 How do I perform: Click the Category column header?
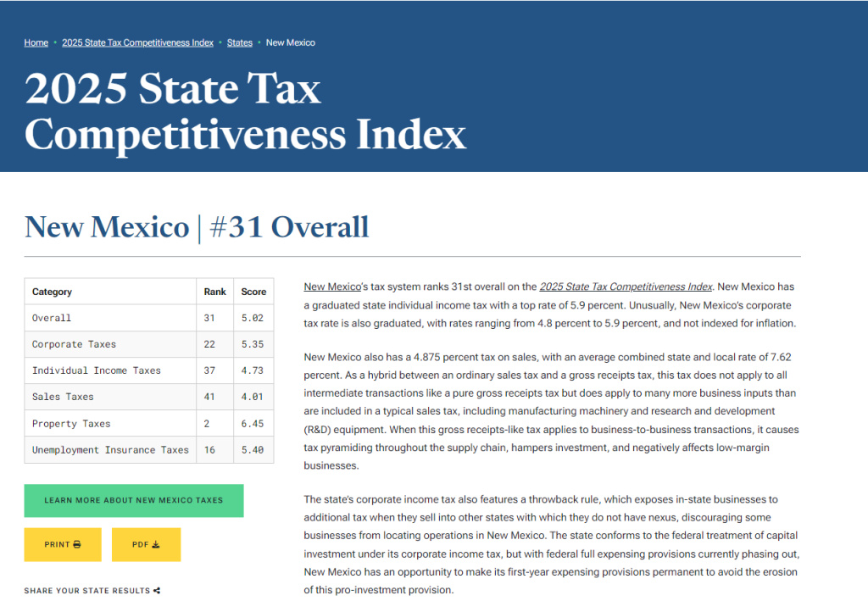click(53, 292)
